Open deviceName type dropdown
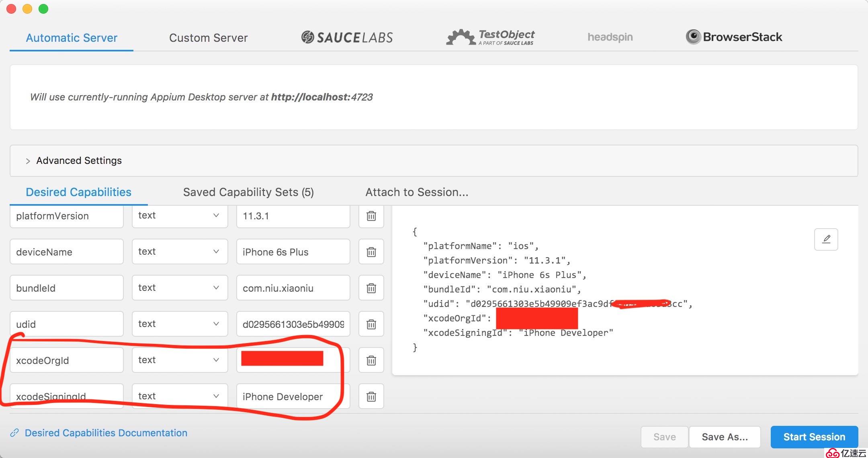Image resolution: width=868 pixels, height=458 pixels. click(177, 251)
